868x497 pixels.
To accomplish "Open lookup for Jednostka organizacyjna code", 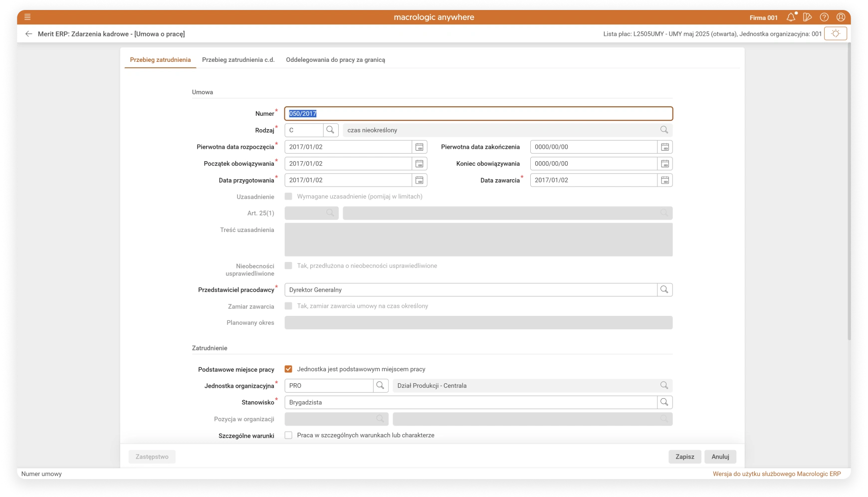I will [x=380, y=386].
